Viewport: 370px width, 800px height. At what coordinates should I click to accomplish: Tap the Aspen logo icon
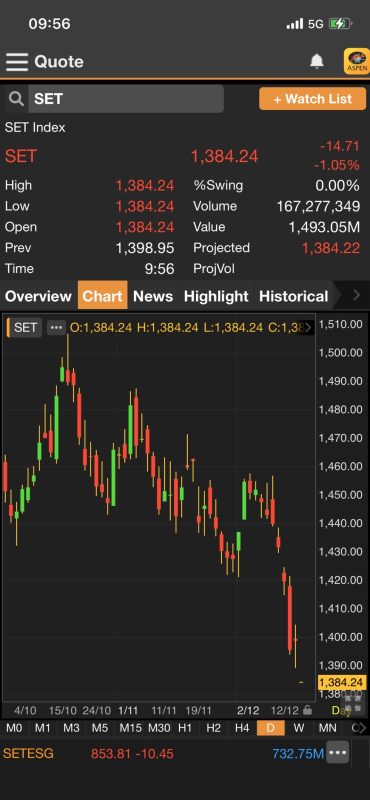(x=356, y=62)
